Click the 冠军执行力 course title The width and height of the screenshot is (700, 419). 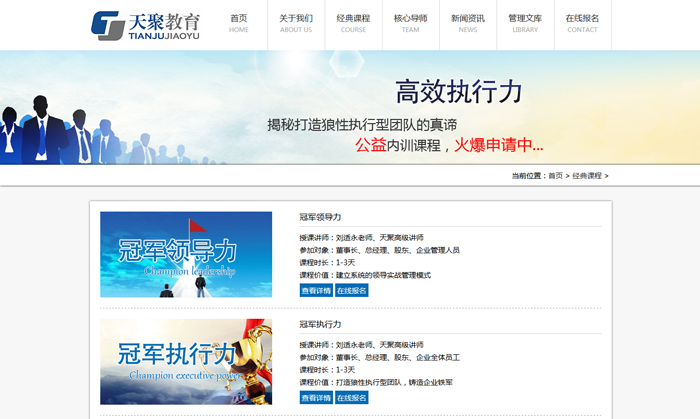point(320,325)
